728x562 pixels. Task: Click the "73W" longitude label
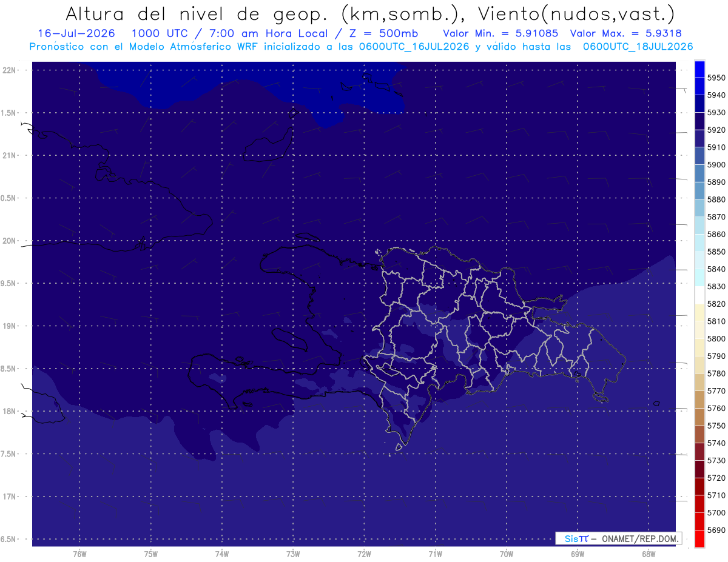(x=293, y=554)
